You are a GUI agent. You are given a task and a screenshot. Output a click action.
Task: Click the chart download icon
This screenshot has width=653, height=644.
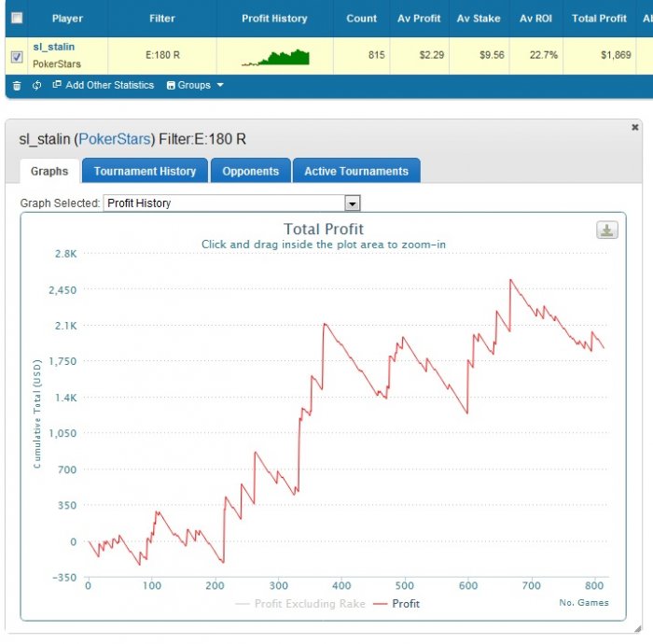click(606, 230)
